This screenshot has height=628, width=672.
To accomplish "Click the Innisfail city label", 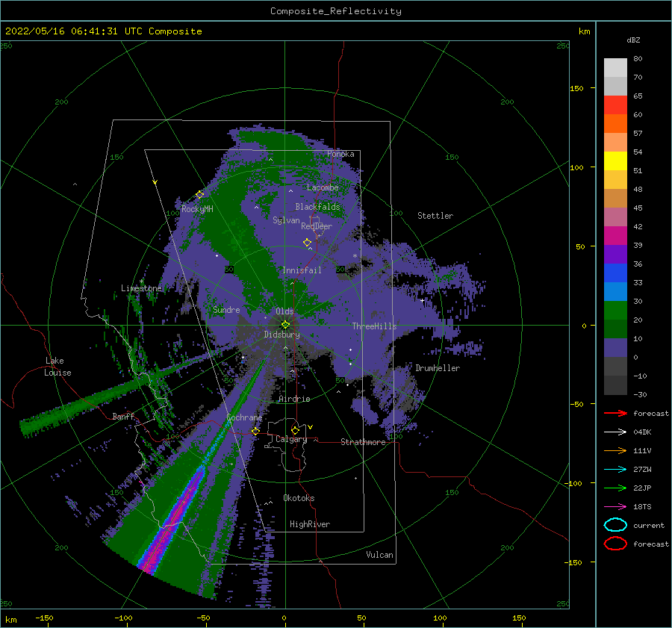I will [302, 270].
